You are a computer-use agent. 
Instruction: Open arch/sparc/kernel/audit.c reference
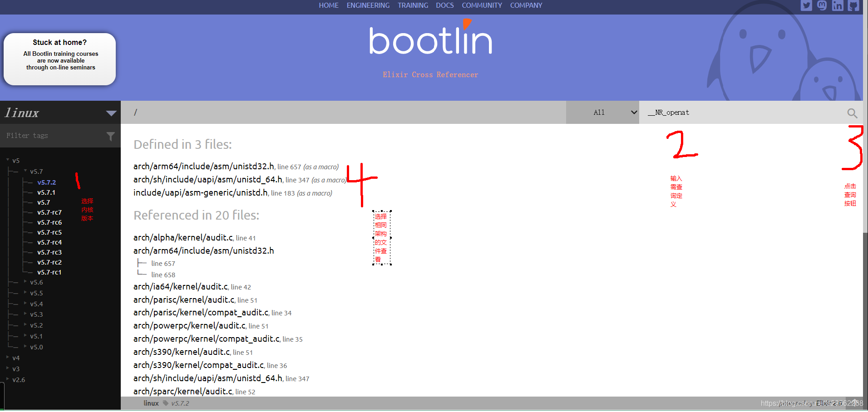tap(183, 392)
